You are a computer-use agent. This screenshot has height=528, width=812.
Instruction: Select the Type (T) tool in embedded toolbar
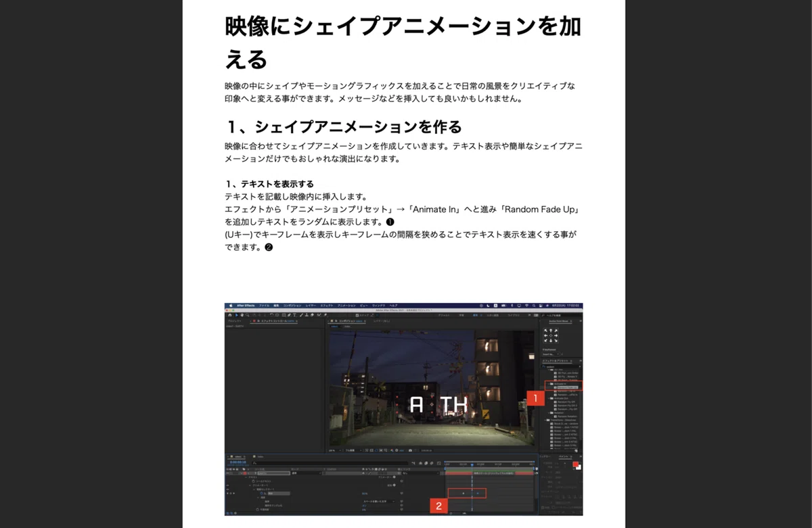point(294,315)
